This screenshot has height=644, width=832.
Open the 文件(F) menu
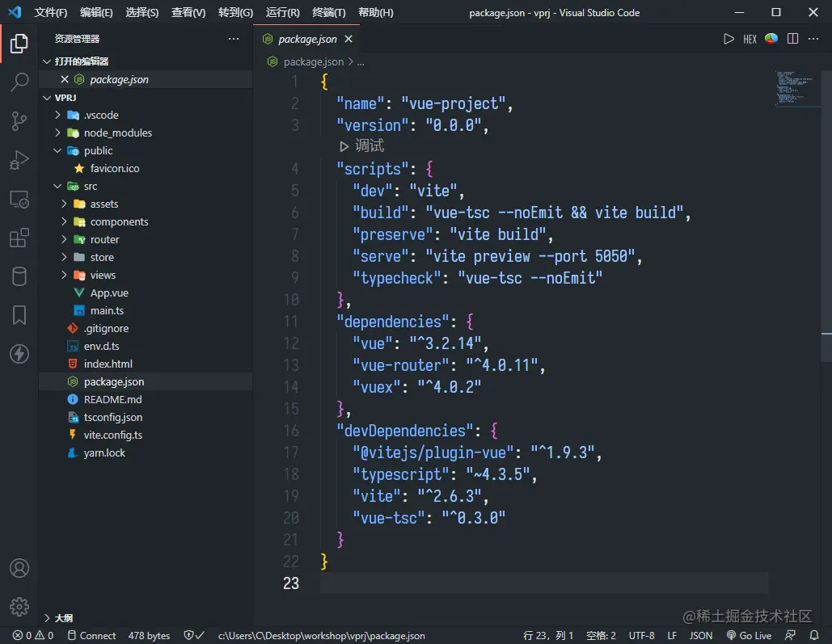[x=50, y=12]
